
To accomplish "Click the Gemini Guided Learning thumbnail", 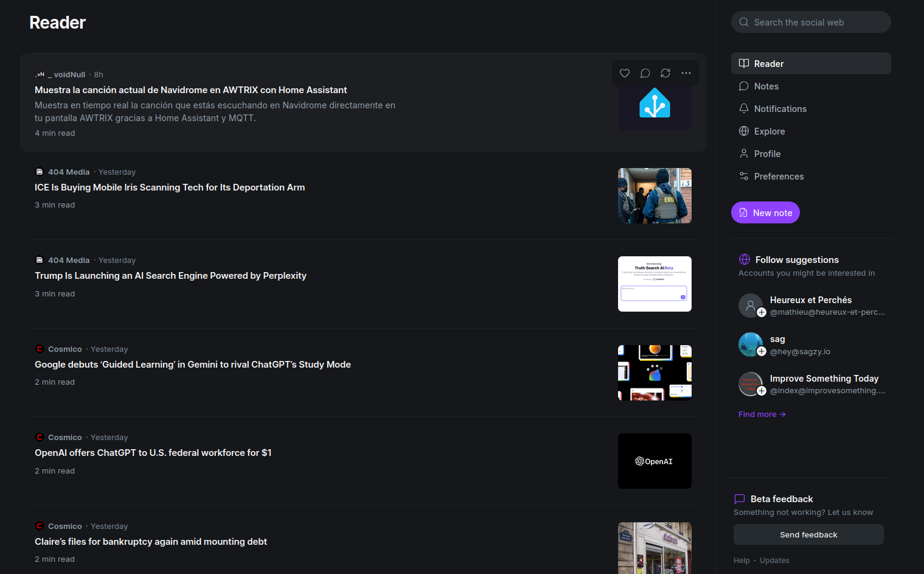I will click(x=655, y=373).
